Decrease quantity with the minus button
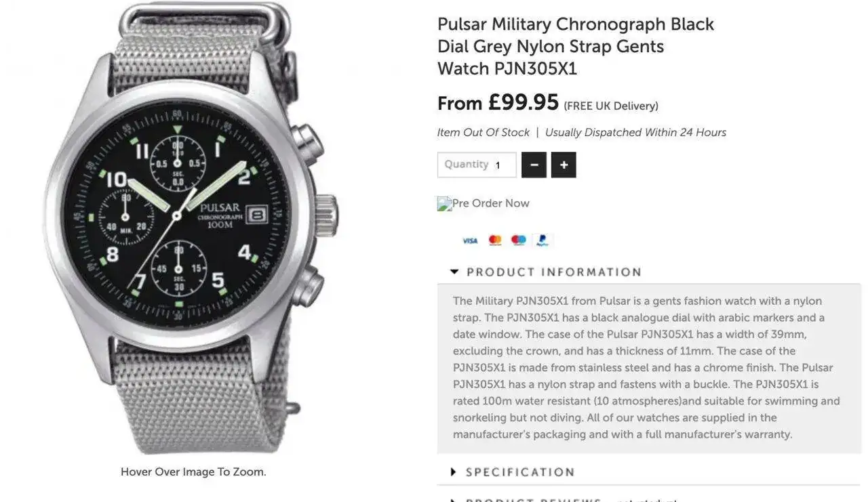The image size is (868, 502). [534, 165]
